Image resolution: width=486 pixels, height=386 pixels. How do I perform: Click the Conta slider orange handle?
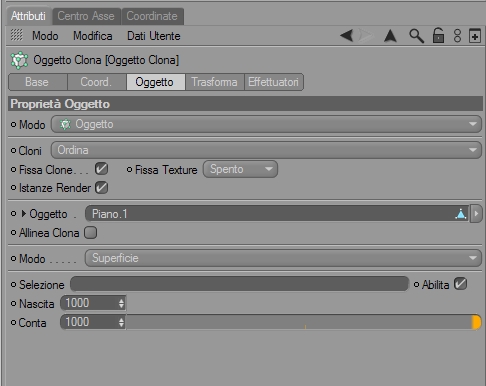click(x=477, y=322)
